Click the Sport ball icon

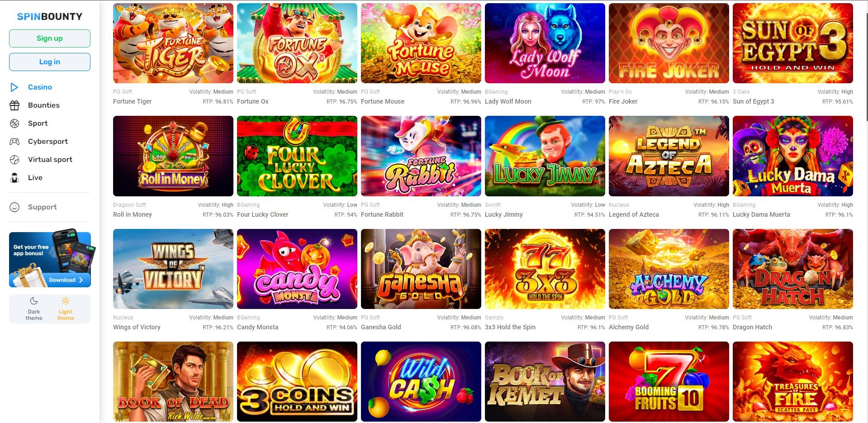(x=14, y=124)
